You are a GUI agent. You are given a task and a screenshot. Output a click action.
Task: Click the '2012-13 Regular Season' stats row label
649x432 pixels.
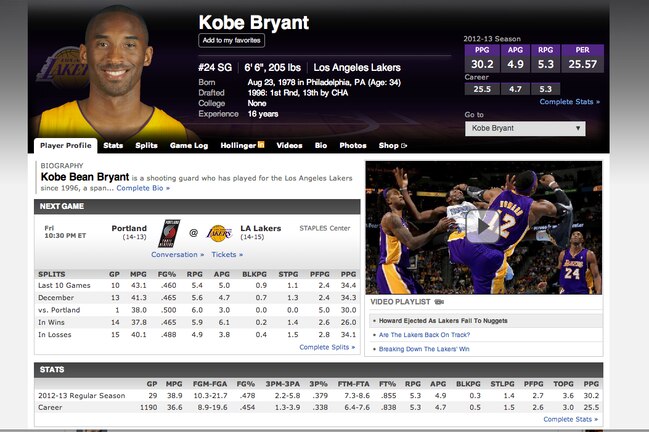pos(82,396)
